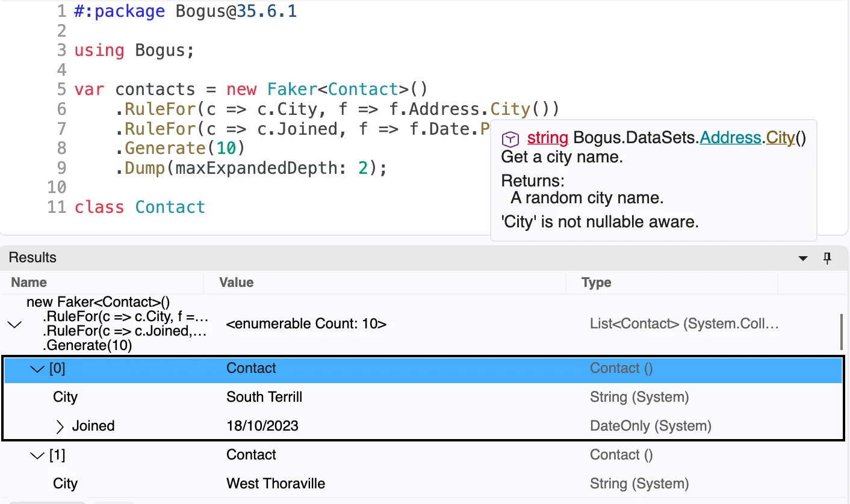Click '.Dump(maxExpandedDepth: 2);' code line
Viewport: 850px width, 504px height.
coord(251,168)
